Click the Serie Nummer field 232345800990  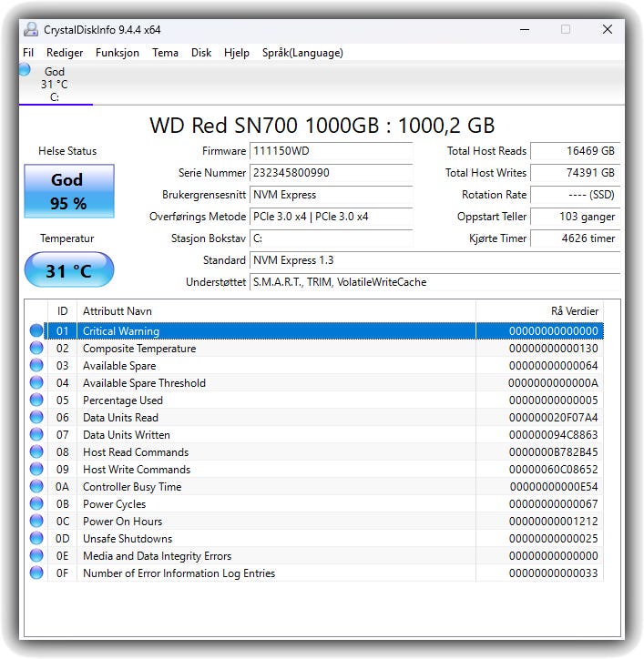pyautogui.click(x=331, y=173)
